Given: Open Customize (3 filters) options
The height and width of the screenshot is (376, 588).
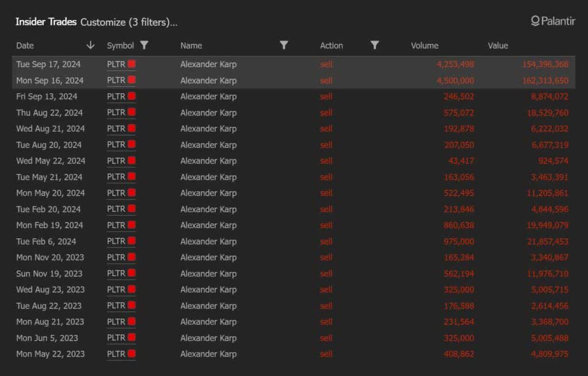Looking at the screenshot, I should [x=129, y=22].
